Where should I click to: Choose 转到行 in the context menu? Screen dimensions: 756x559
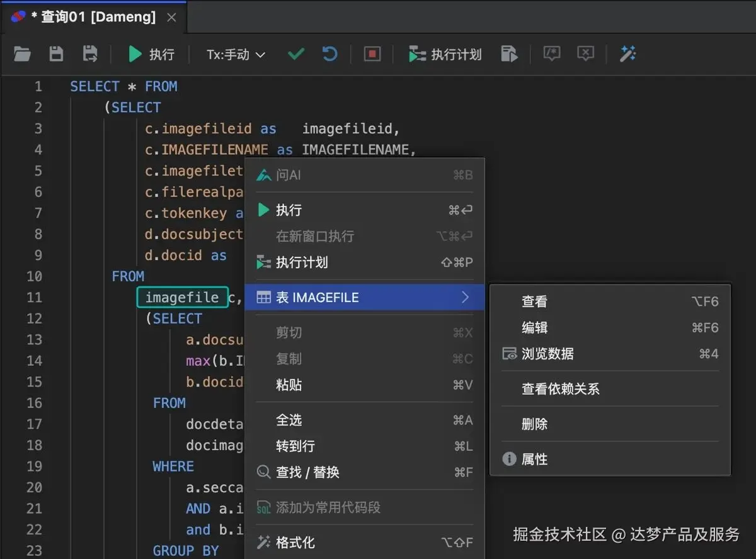pyautogui.click(x=364, y=446)
